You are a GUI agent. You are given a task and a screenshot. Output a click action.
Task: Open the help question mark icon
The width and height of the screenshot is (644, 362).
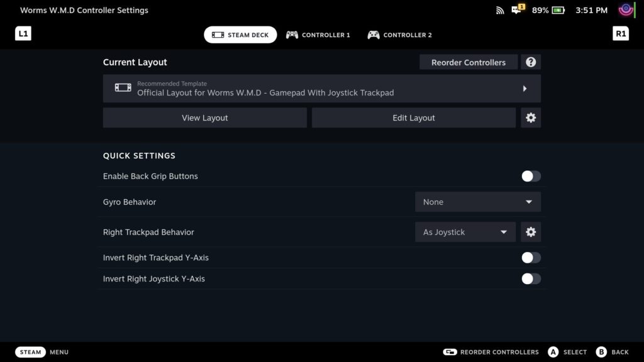(531, 62)
